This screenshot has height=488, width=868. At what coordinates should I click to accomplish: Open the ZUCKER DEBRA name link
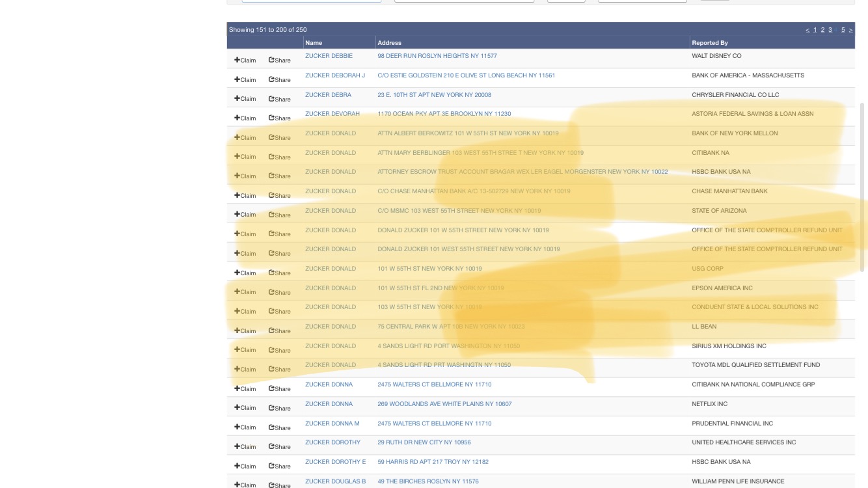click(328, 95)
